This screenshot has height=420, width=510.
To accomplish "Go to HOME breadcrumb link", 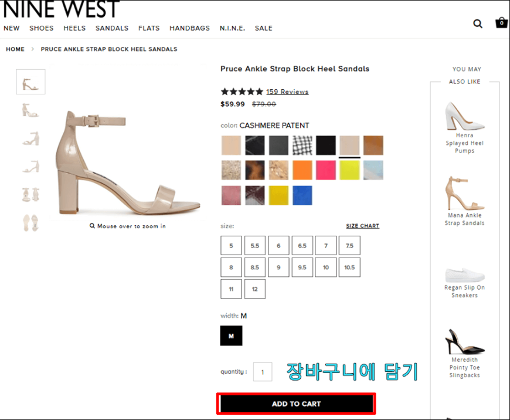I will [x=15, y=49].
